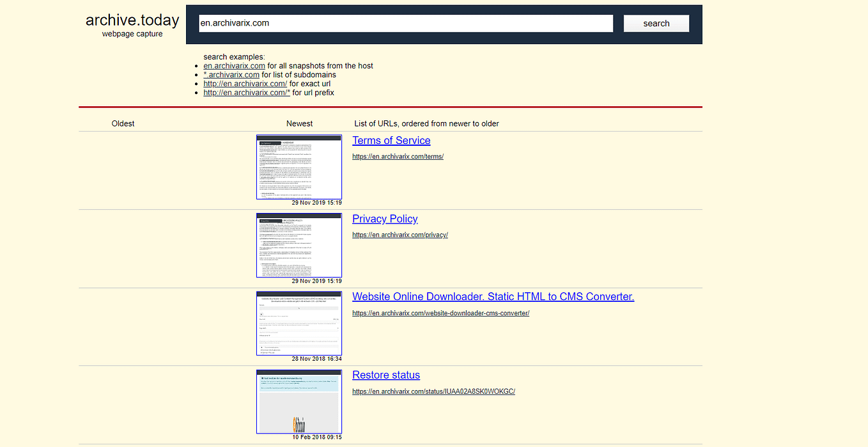This screenshot has height=447, width=868.
Task: Click the 'List of URLs, ordered from newer to older' text
Action: tap(426, 123)
